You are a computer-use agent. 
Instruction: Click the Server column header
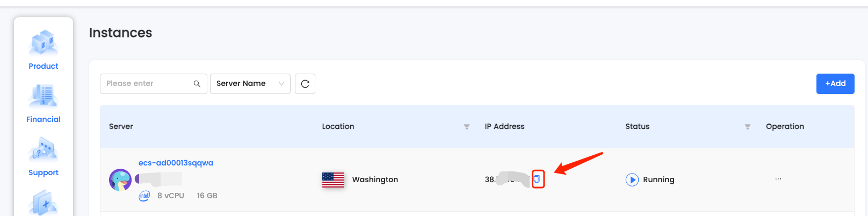(x=121, y=127)
